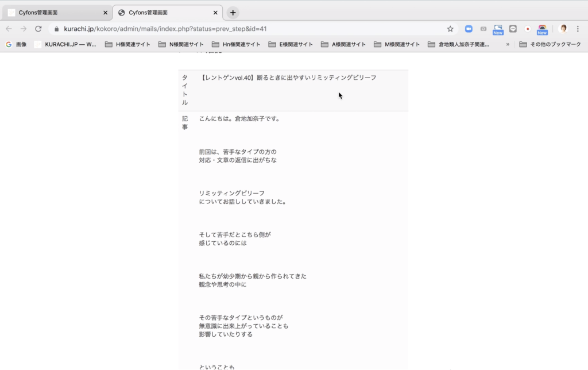Open the Chrome profile avatar

pyautogui.click(x=563, y=29)
